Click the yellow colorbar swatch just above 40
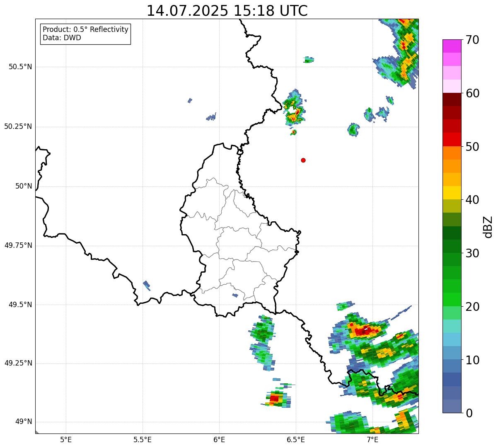 pos(452,193)
